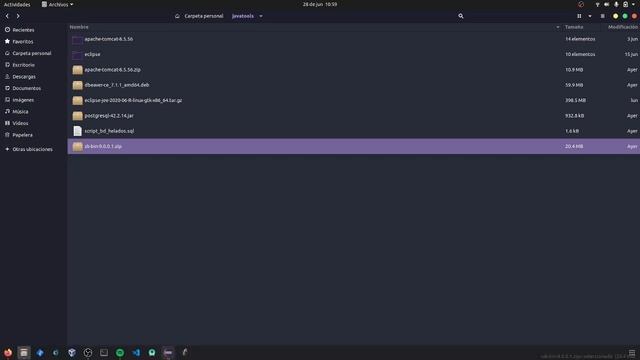The height and width of the screenshot is (360, 640).
Task: Open Otras ubicaciones in the sidebar
Action: (x=32, y=149)
